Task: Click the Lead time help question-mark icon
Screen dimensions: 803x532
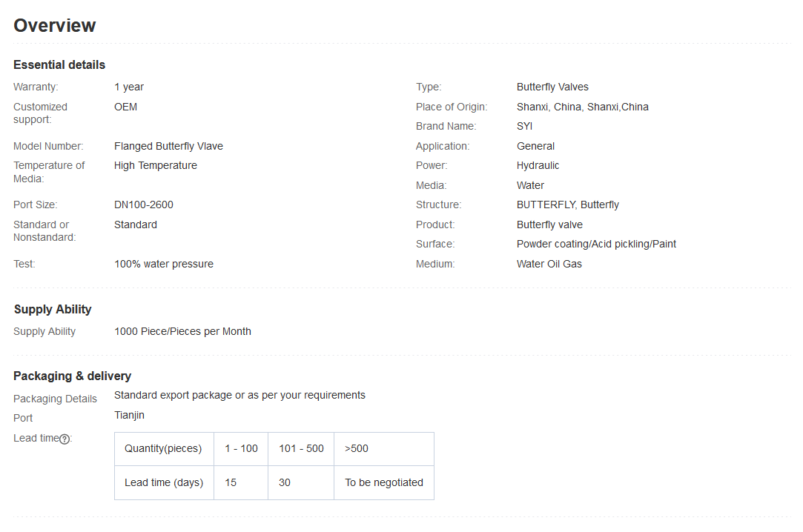Action: pos(65,439)
